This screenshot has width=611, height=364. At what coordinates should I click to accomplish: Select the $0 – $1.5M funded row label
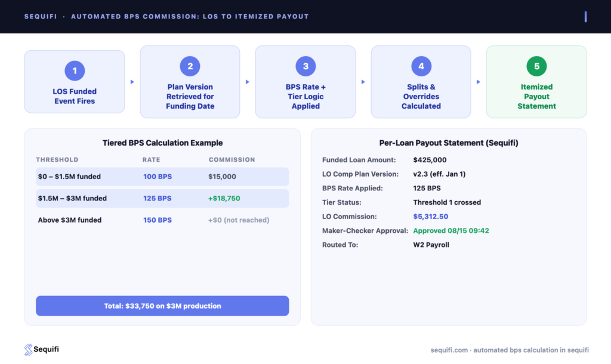tap(69, 177)
